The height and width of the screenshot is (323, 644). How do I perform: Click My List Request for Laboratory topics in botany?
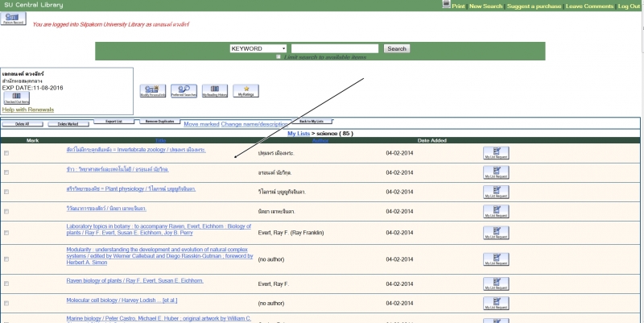pyautogui.click(x=496, y=233)
